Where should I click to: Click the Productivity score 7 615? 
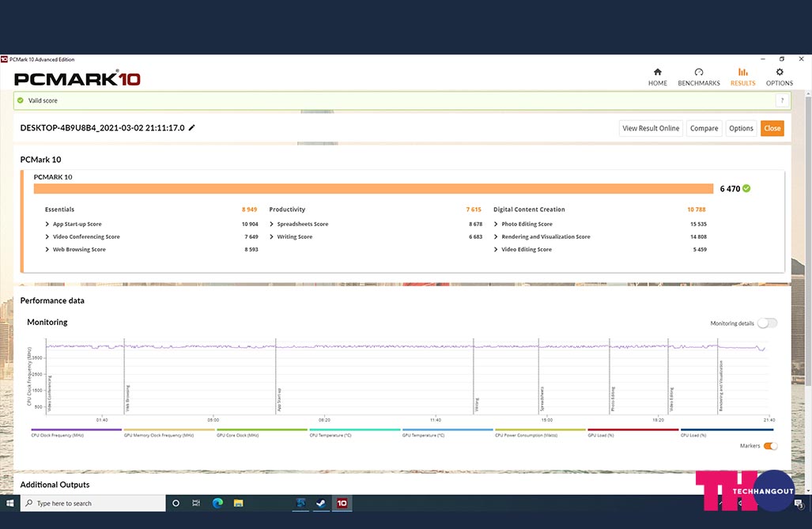point(474,210)
